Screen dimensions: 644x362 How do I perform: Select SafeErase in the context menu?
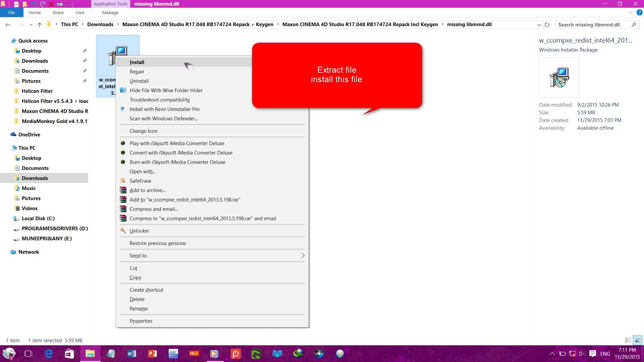click(x=212, y=181)
